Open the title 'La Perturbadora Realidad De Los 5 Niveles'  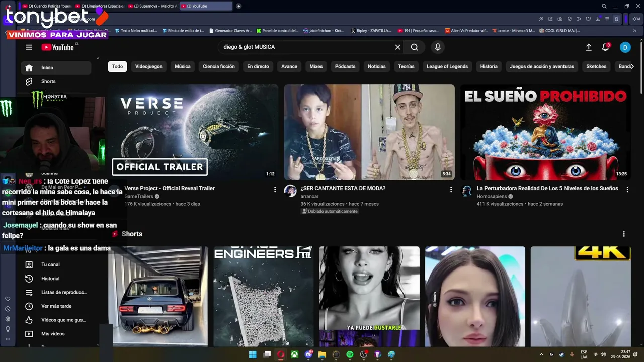tap(547, 188)
